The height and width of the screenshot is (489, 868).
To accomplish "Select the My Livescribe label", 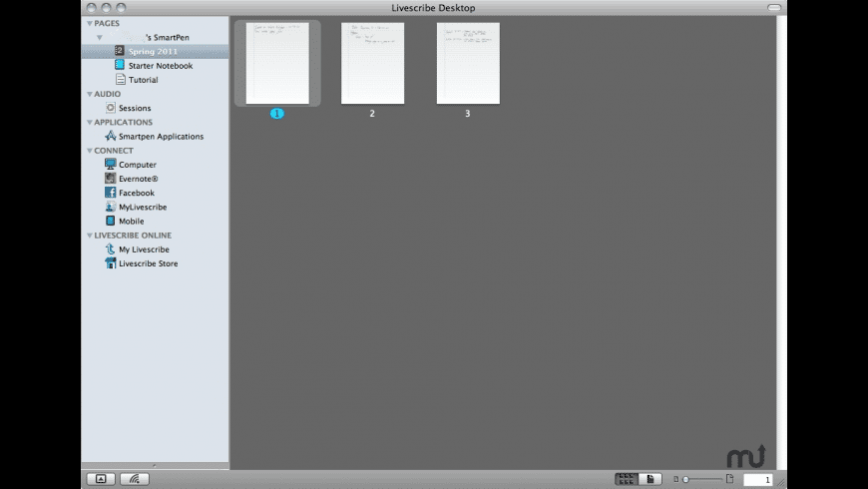I will (x=144, y=249).
